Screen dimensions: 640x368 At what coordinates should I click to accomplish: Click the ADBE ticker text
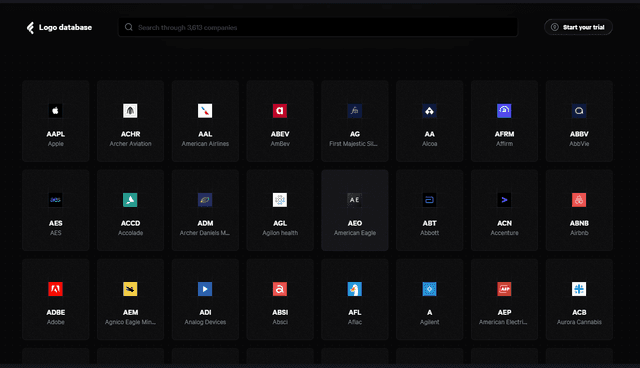(x=56, y=313)
